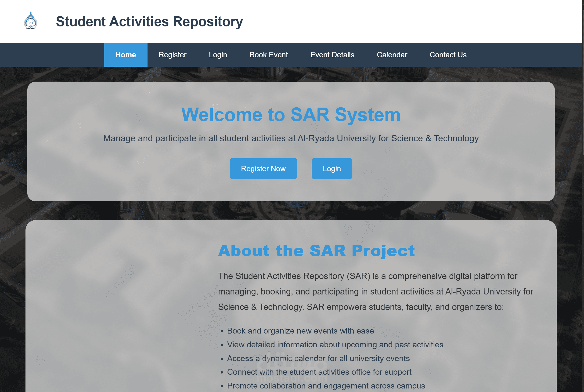584x392 pixels.
Task: Click the RST university logo icon
Action: (30, 21)
